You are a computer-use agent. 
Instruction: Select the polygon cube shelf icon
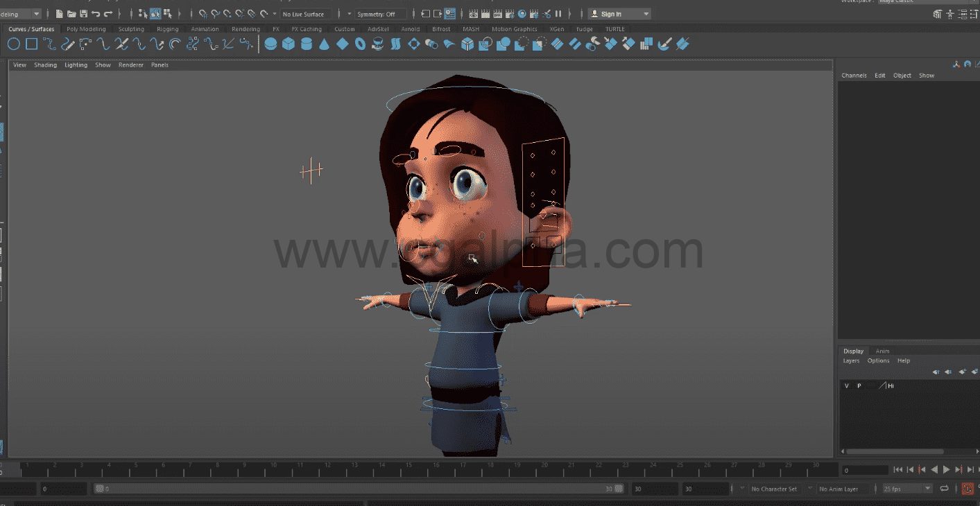[x=289, y=44]
